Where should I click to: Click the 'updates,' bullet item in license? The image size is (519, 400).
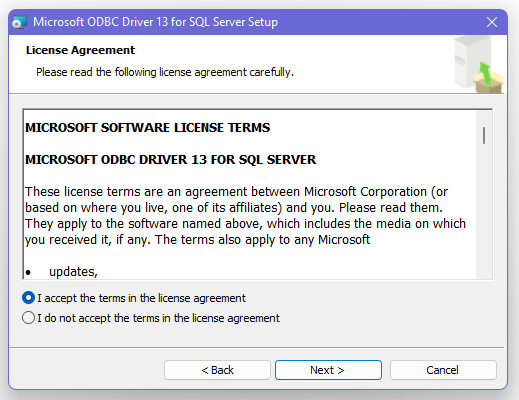coord(73,272)
